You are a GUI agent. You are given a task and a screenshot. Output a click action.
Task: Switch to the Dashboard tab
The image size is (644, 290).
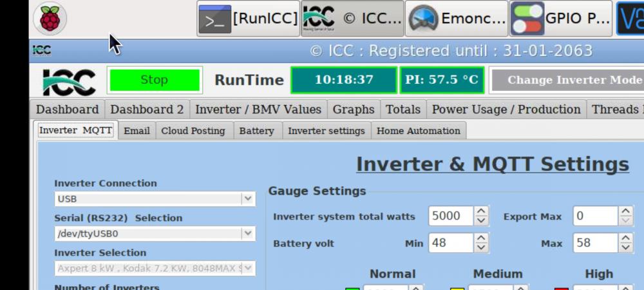(68, 110)
